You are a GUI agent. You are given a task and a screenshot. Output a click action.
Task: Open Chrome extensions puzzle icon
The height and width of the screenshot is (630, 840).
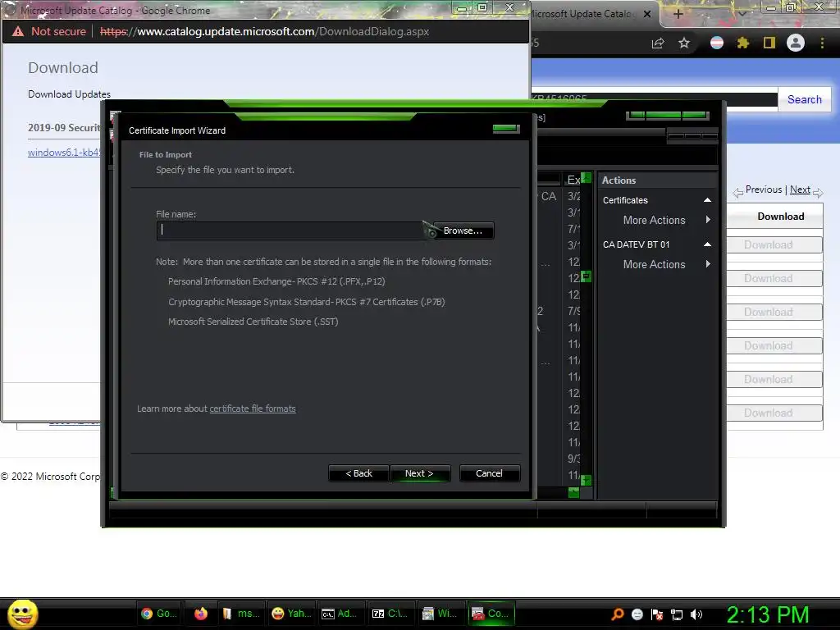pyautogui.click(x=743, y=43)
